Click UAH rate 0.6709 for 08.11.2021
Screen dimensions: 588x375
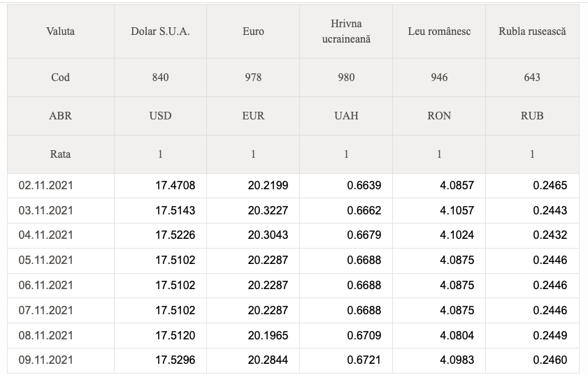click(364, 335)
